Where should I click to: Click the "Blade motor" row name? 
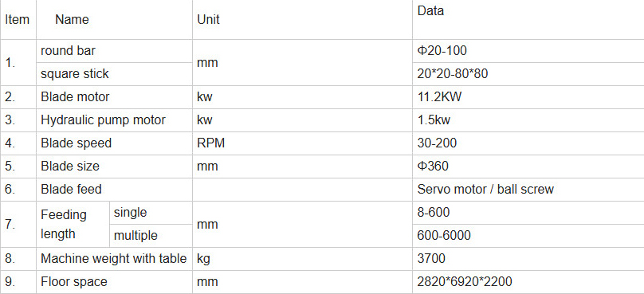pyautogui.click(x=75, y=97)
